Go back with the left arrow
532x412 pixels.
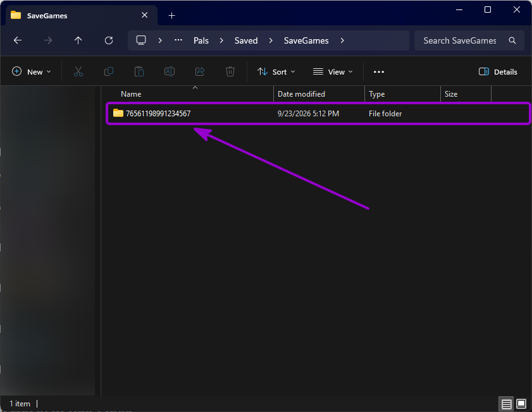tap(18, 40)
